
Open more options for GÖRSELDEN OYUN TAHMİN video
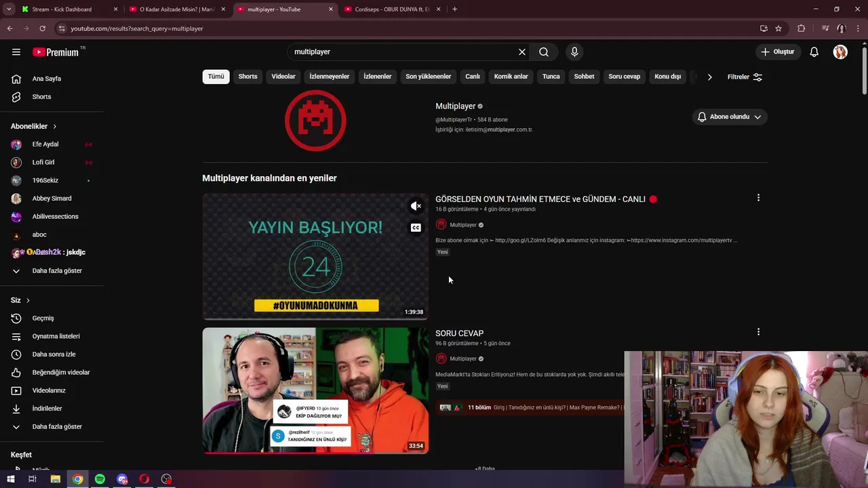[758, 198]
